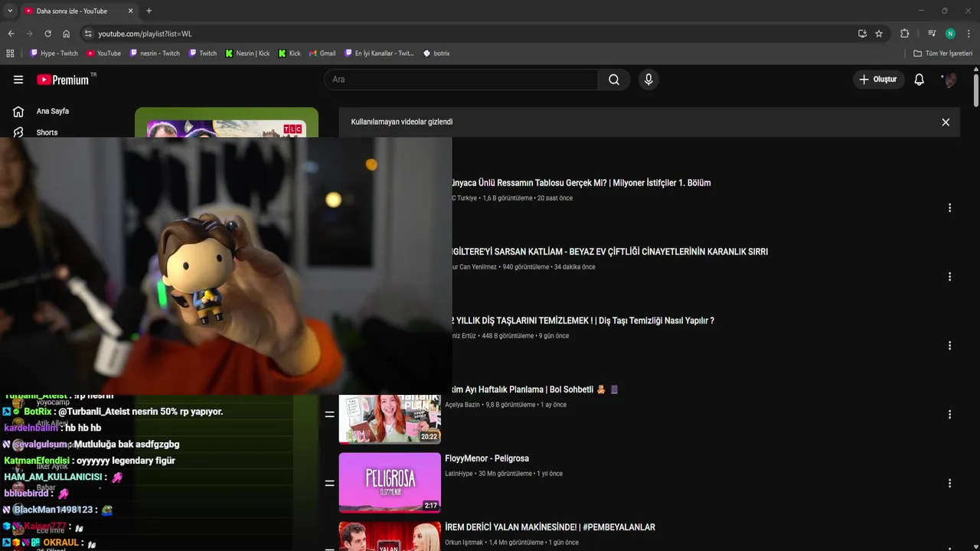Reload the current page

[x=47, y=34]
